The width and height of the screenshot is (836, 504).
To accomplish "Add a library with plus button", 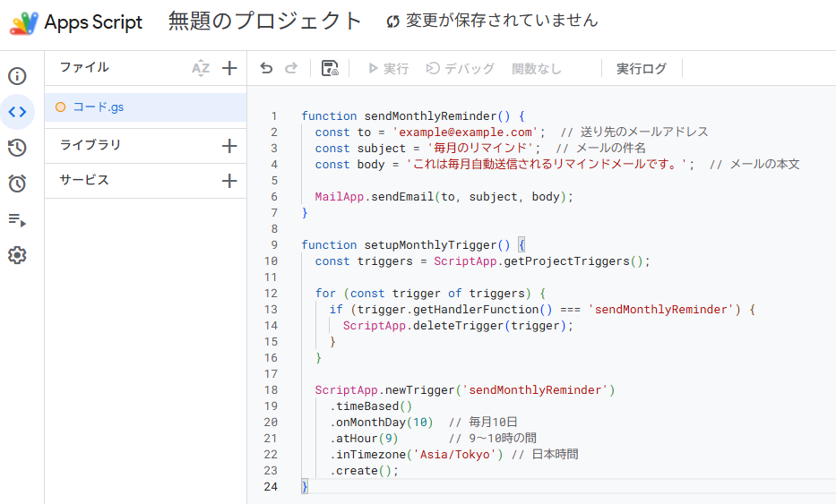I will click(229, 145).
